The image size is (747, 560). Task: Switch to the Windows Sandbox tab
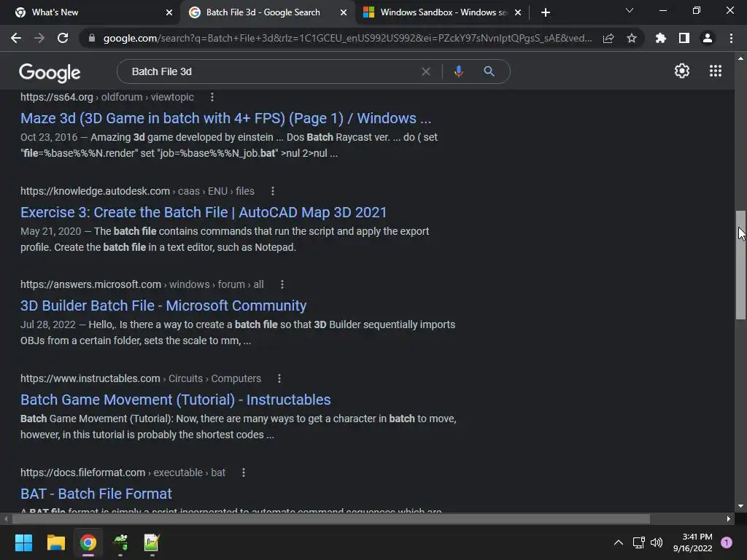443,12
